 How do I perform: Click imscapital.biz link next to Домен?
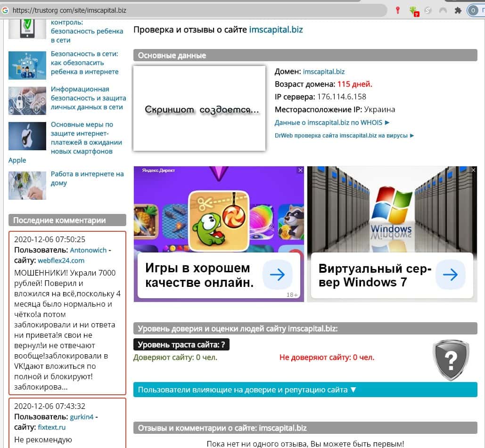[323, 72]
